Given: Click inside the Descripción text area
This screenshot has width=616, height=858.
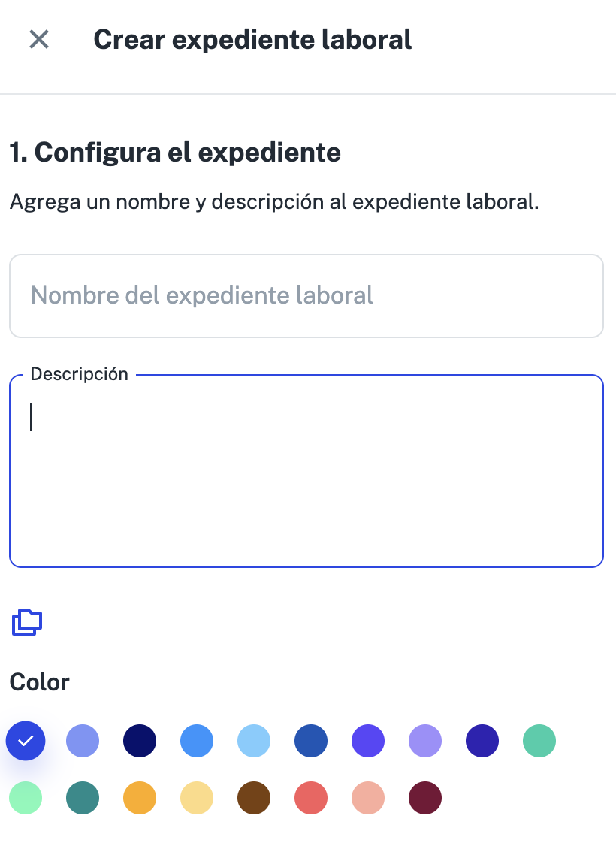Looking at the screenshot, I should coord(306,471).
